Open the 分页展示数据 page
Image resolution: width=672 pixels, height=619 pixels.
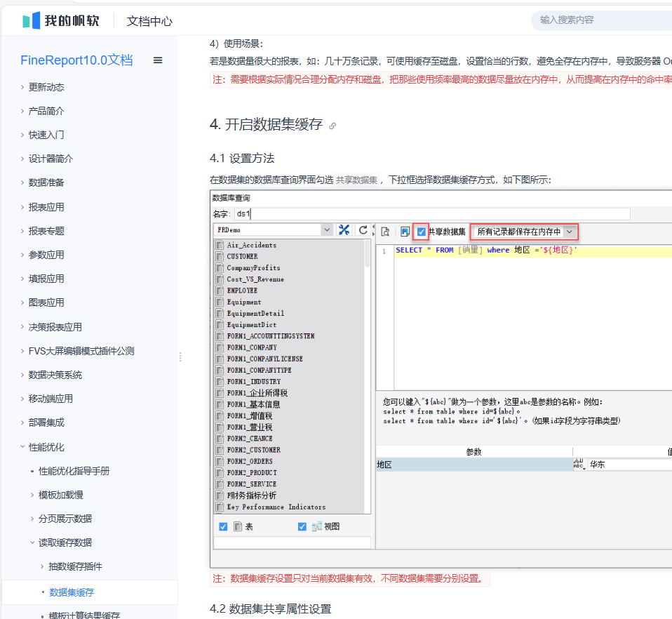pos(65,519)
